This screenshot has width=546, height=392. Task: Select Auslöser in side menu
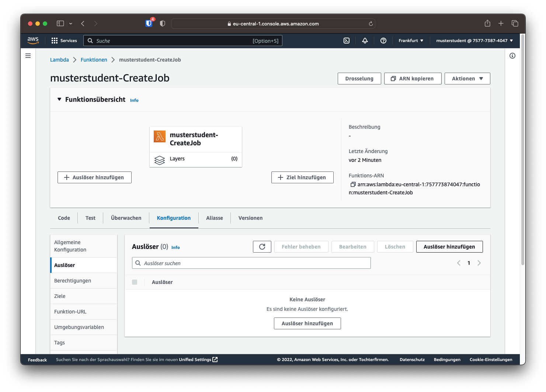[x=84, y=265]
